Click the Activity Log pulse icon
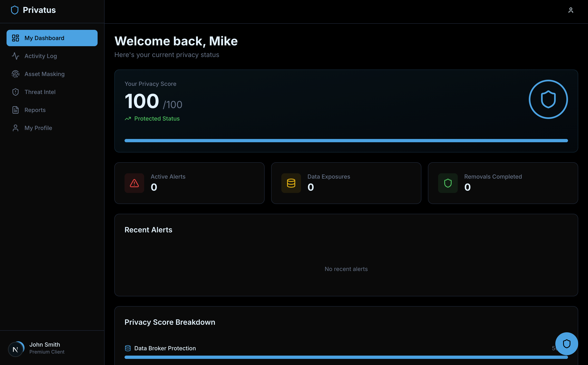The height and width of the screenshot is (365, 588). point(16,56)
